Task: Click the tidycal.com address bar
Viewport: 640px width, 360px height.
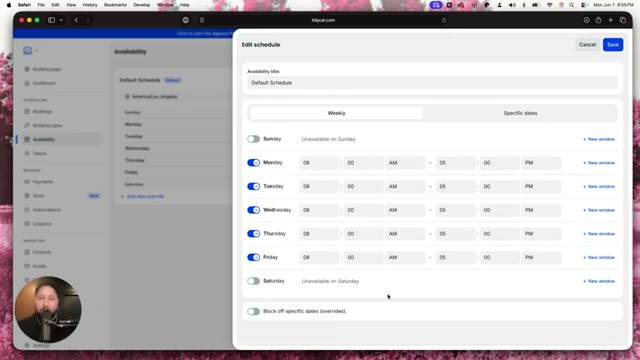Action: point(323,20)
